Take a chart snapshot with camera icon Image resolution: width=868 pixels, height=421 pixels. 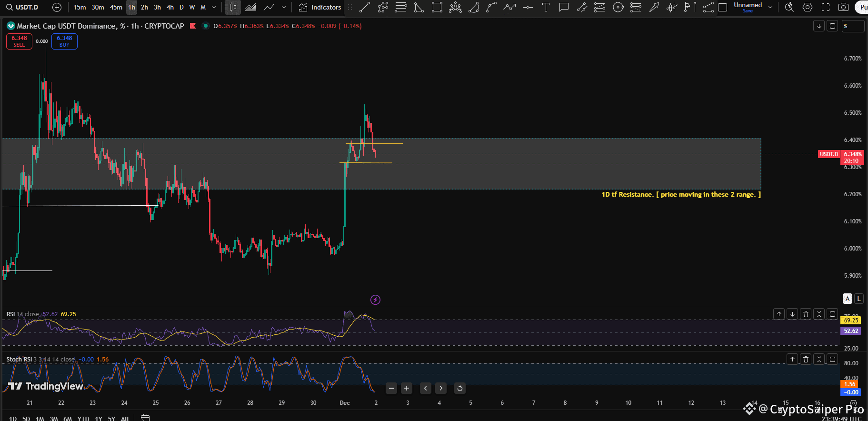coord(843,7)
